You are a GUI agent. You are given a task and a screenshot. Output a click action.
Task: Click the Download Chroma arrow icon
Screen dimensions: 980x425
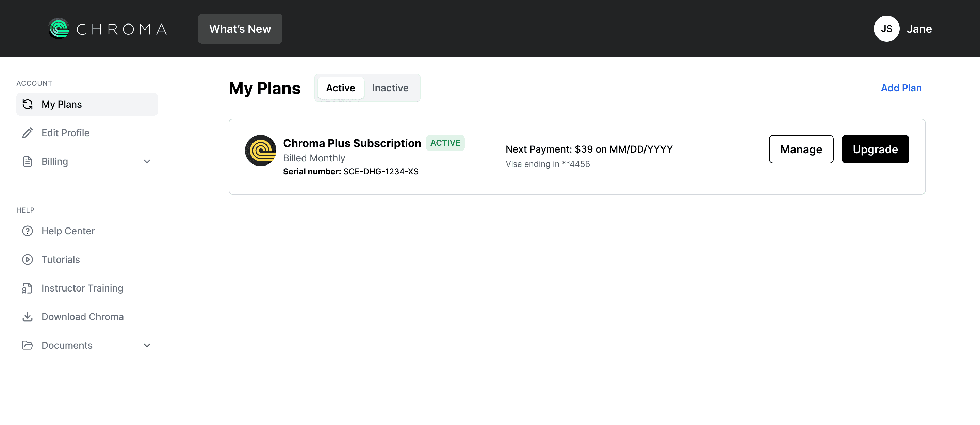point(27,316)
